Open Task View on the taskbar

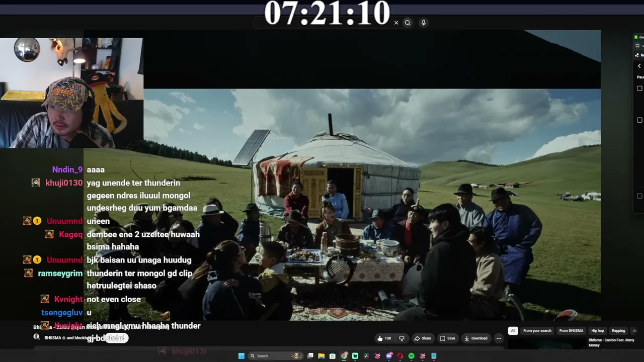click(310, 356)
